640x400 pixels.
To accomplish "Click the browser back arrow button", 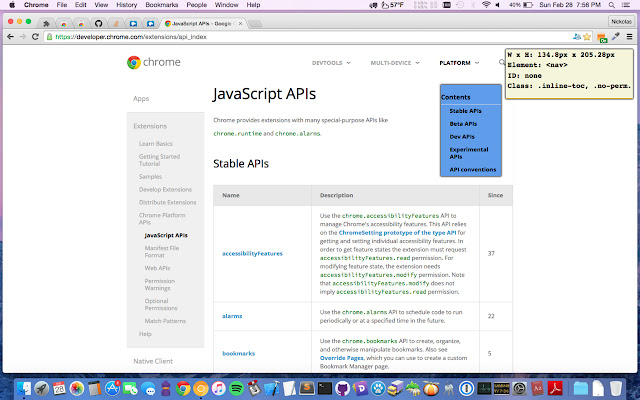I will [10, 36].
